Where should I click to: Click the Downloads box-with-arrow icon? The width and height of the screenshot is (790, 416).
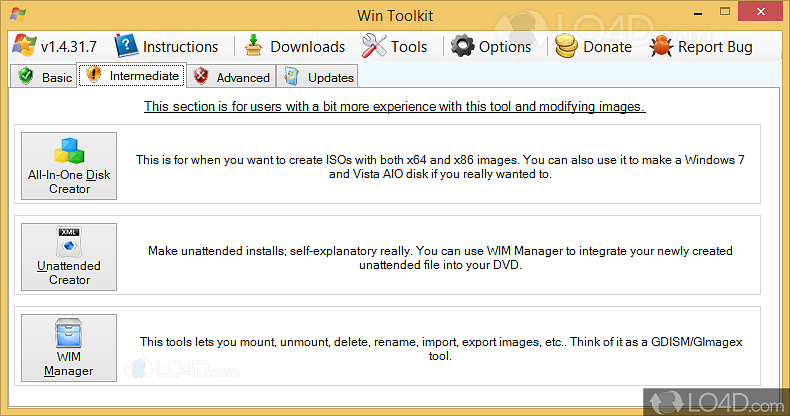(253, 46)
